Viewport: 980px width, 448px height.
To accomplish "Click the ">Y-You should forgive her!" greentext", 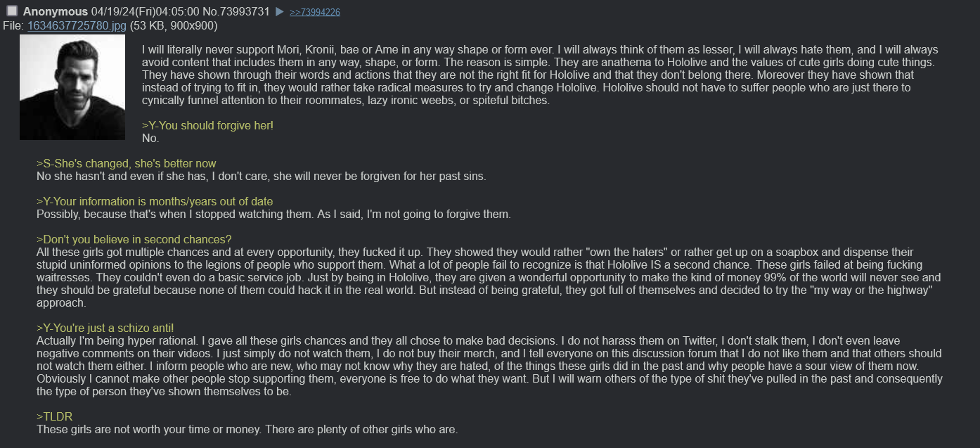I will coord(207,125).
